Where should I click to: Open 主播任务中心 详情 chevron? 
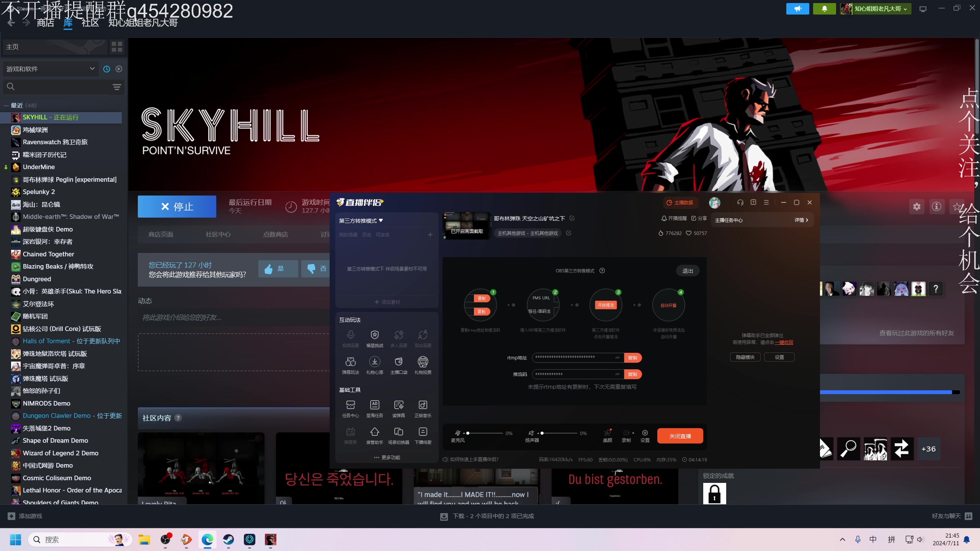[801, 220]
